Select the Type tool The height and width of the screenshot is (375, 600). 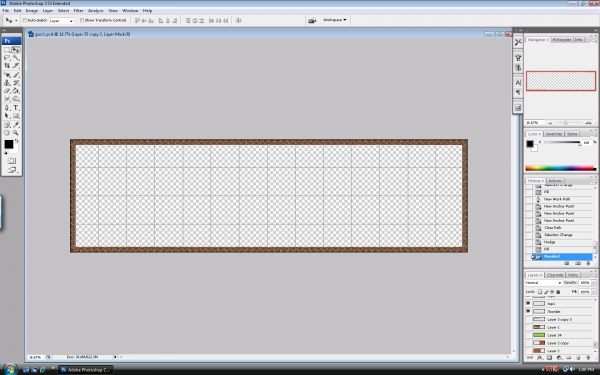pos(16,108)
